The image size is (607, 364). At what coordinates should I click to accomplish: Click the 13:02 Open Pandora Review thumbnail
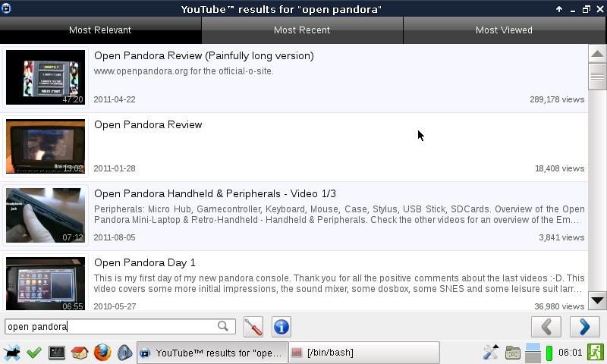(46, 146)
